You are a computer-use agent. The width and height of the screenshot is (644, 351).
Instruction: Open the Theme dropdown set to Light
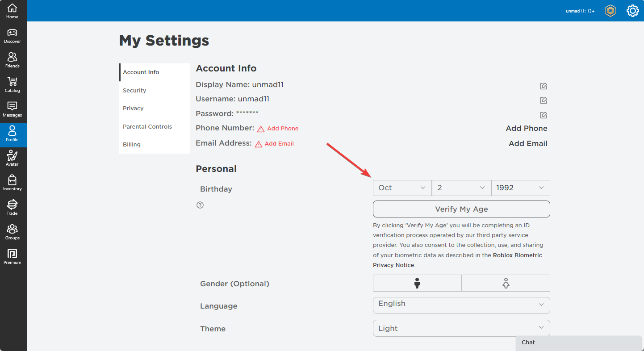pyautogui.click(x=461, y=328)
